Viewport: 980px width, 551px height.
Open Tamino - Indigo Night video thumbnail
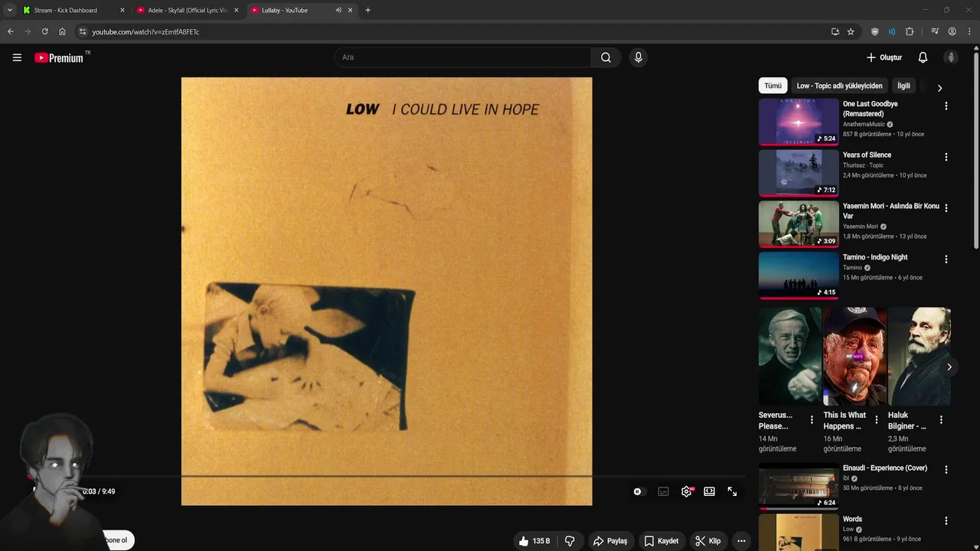799,275
